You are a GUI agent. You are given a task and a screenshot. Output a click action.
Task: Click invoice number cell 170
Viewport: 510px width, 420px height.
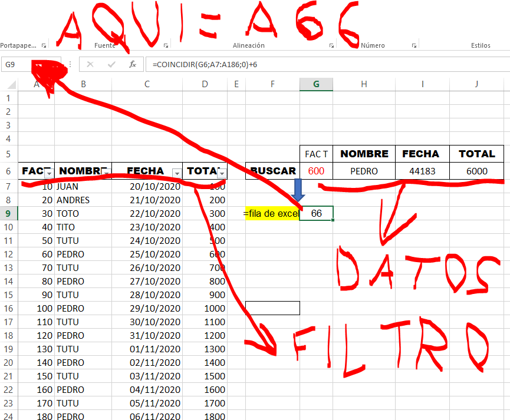coord(36,403)
